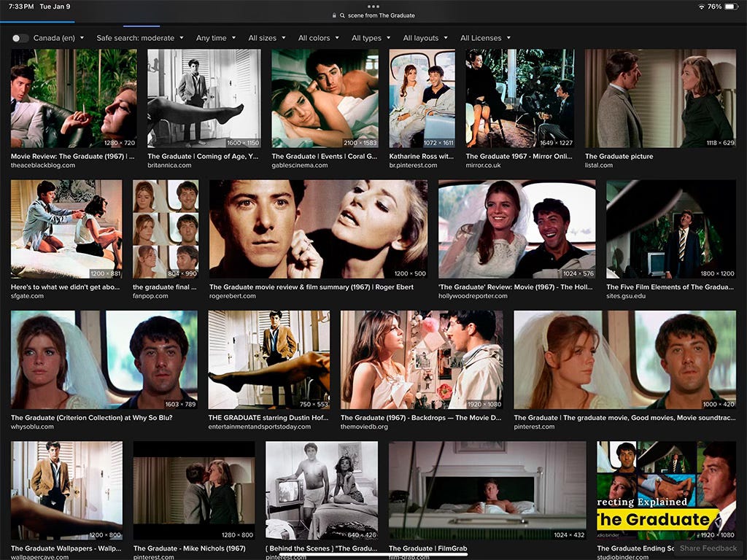Viewport: 747px width, 560px height.
Task: Click the britannica.com source text
Action: (169, 166)
